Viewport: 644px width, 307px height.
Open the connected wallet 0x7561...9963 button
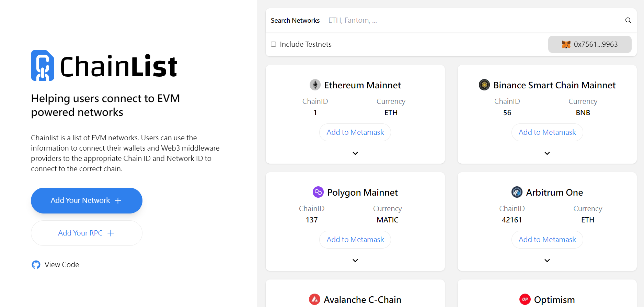pyautogui.click(x=589, y=44)
